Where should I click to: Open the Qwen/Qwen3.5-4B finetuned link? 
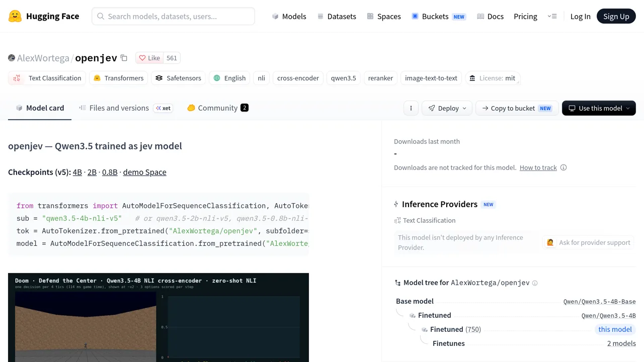pos(609,316)
